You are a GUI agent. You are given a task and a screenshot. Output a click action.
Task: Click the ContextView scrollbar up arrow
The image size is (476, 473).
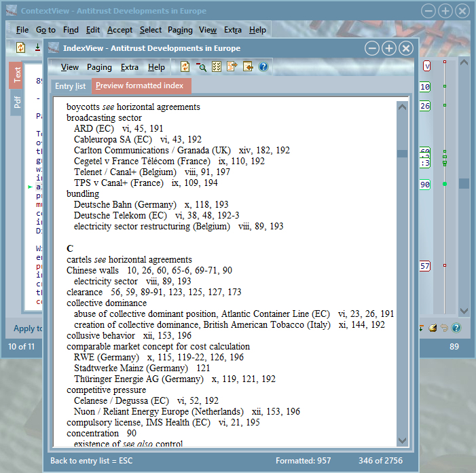[x=464, y=62]
